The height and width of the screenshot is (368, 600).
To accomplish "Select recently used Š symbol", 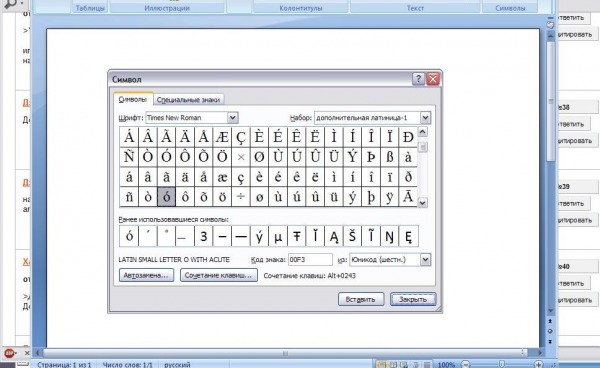I will coord(352,236).
